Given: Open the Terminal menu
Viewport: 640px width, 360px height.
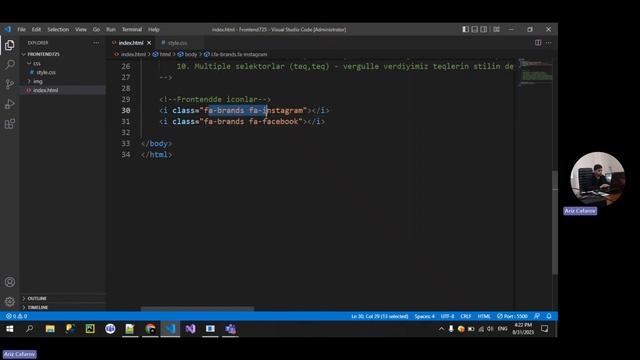Looking at the screenshot, I should pyautogui.click(x=132, y=29).
